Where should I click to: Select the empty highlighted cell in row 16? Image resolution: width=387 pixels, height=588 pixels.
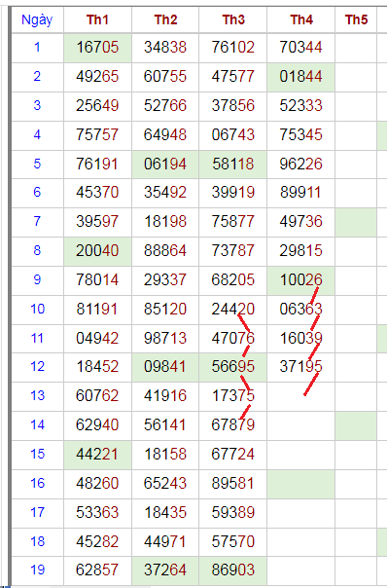pyautogui.click(x=300, y=484)
